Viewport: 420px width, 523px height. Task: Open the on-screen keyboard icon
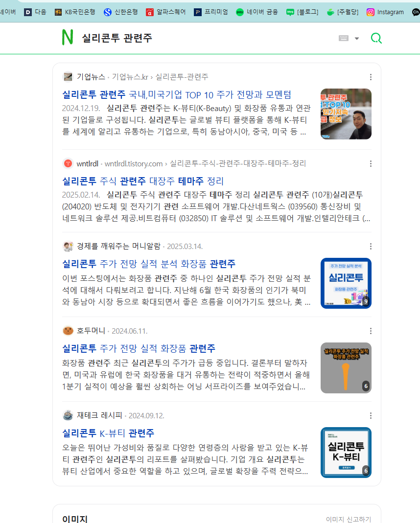click(x=344, y=38)
